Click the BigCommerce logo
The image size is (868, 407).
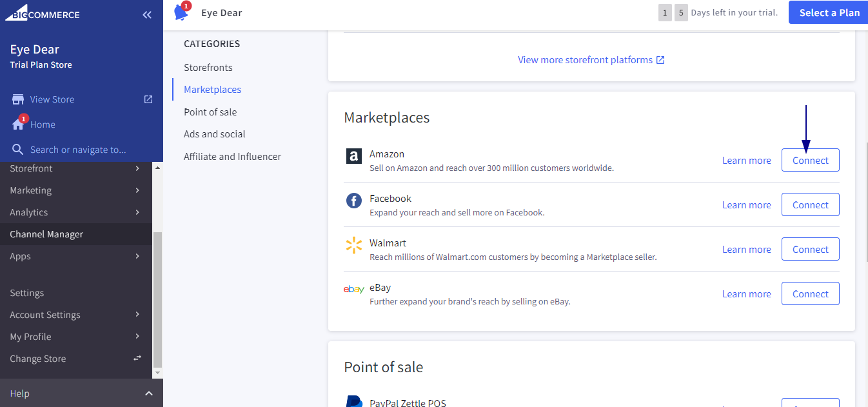(43, 14)
